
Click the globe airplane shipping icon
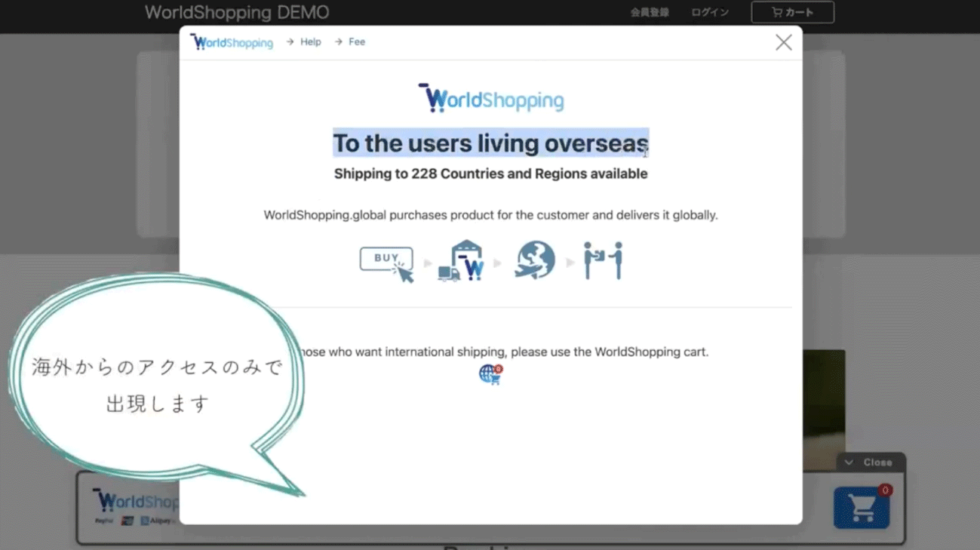(536, 260)
